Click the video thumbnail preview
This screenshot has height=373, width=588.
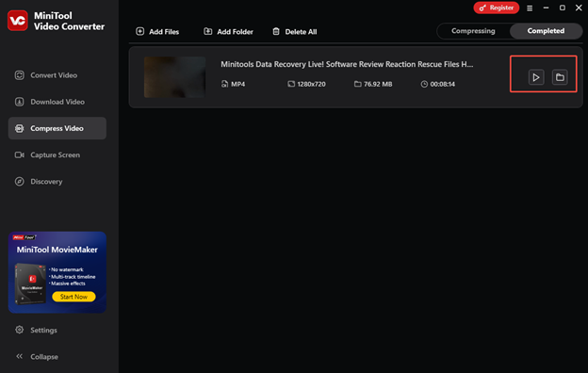pos(174,77)
